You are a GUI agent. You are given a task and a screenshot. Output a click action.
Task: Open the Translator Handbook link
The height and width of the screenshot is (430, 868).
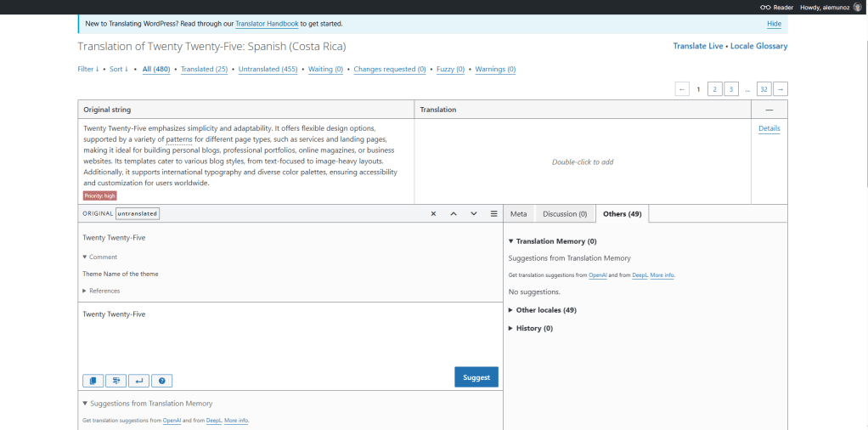(x=267, y=24)
